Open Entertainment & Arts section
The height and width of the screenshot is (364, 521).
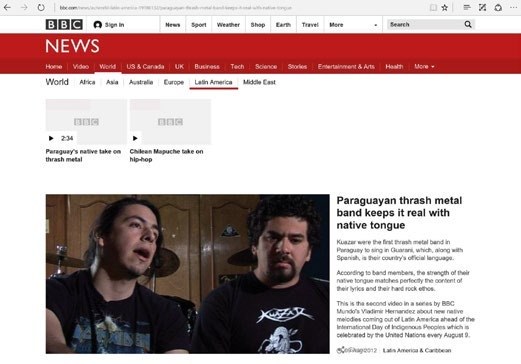tap(346, 67)
